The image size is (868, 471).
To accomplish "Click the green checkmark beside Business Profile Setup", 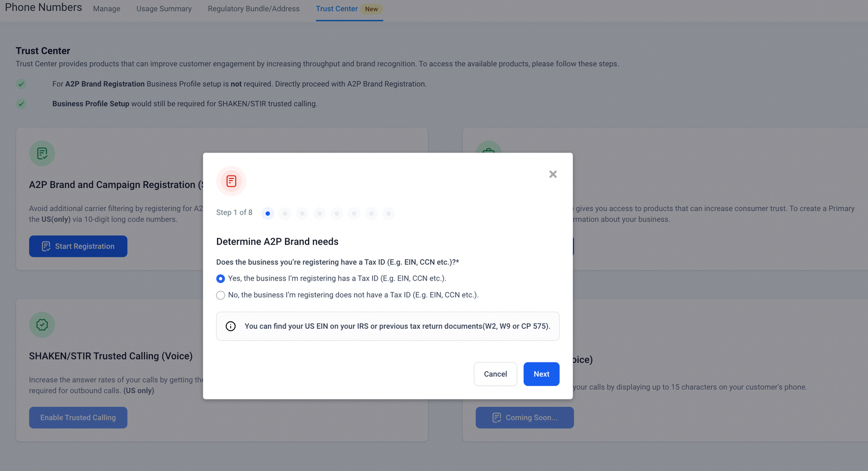I will (x=21, y=104).
